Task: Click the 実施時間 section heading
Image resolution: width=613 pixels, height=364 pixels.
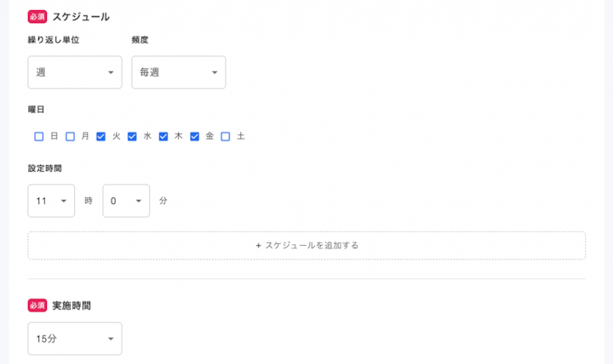Action: pyautogui.click(x=72, y=304)
